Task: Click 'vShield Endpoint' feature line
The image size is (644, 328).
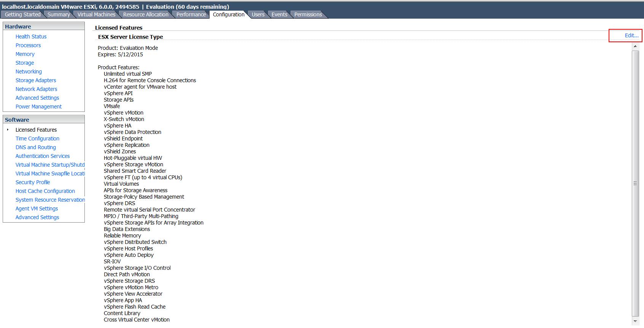Action: coord(123,139)
